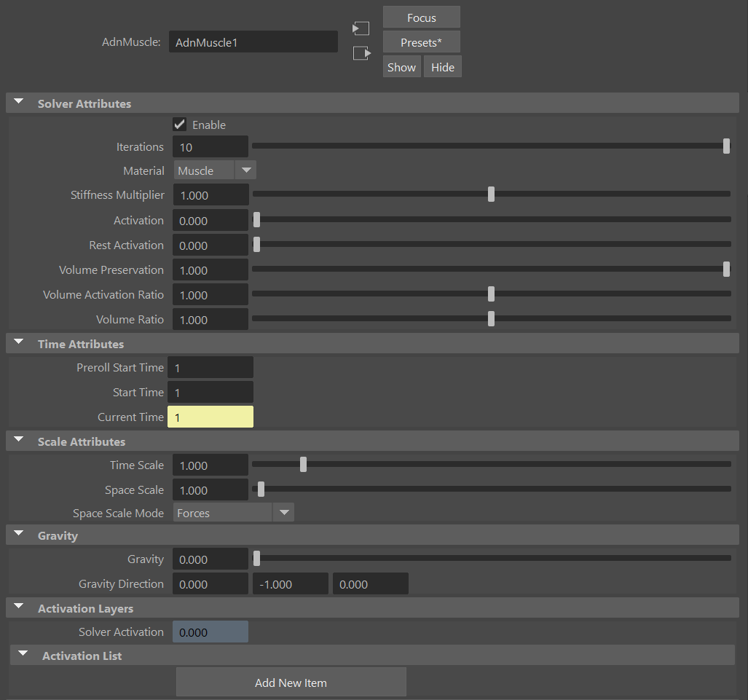Click the output connection icon beside AdnMuscle field
This screenshot has width=748, height=700.
(x=361, y=52)
